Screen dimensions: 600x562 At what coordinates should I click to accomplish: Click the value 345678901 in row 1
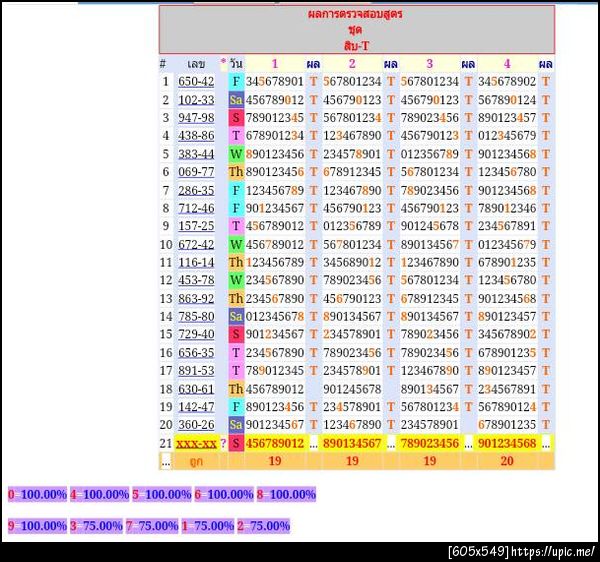tap(275, 81)
